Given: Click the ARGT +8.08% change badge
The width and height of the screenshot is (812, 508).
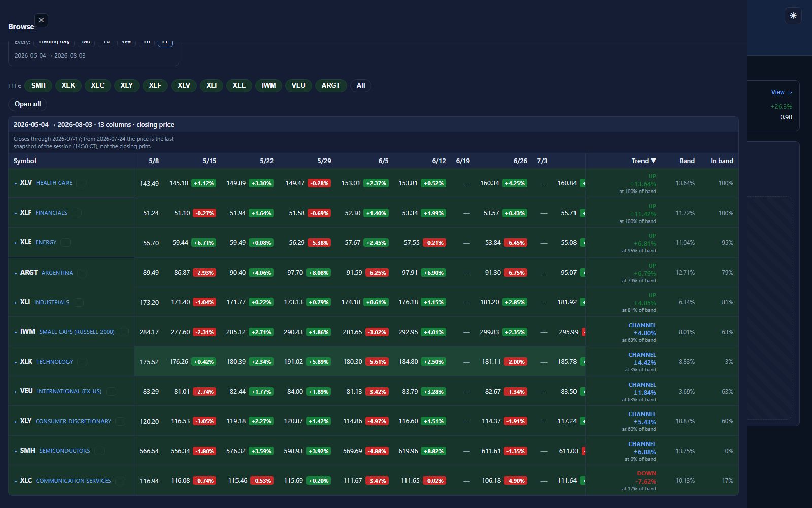Looking at the screenshot, I should [x=318, y=273].
